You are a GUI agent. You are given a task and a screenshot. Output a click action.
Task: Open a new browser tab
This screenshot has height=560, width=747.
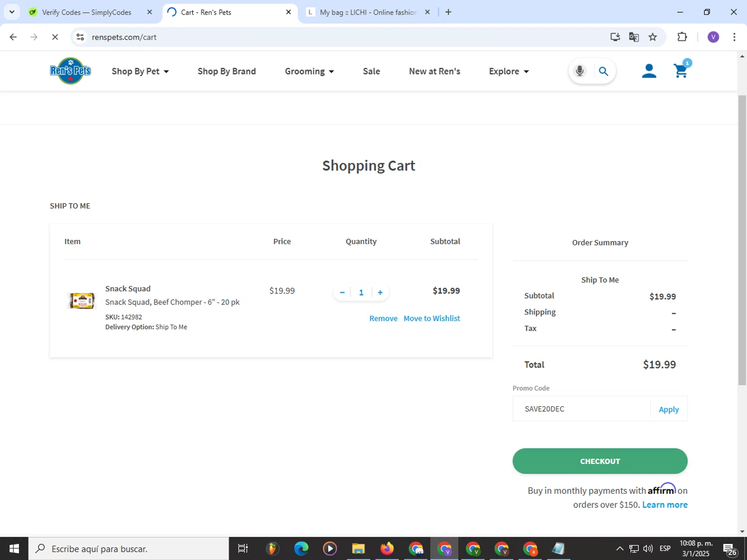tap(448, 12)
